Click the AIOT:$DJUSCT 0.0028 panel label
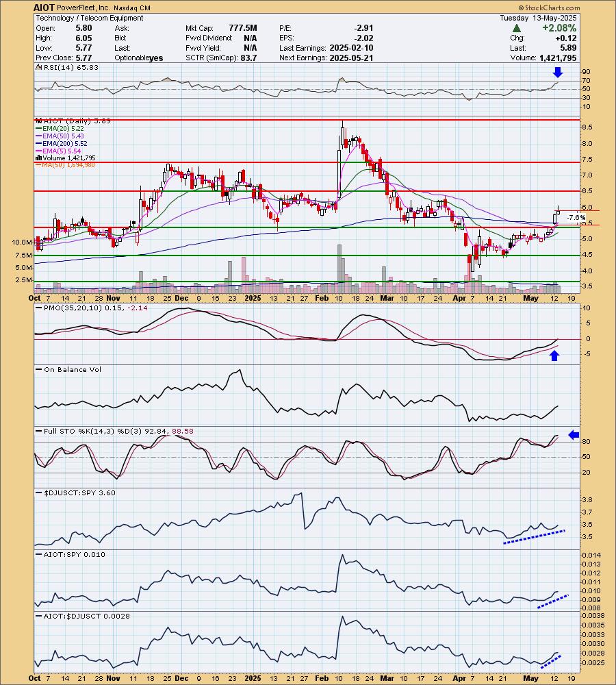Image resolution: width=616 pixels, height=685 pixels. point(87,616)
